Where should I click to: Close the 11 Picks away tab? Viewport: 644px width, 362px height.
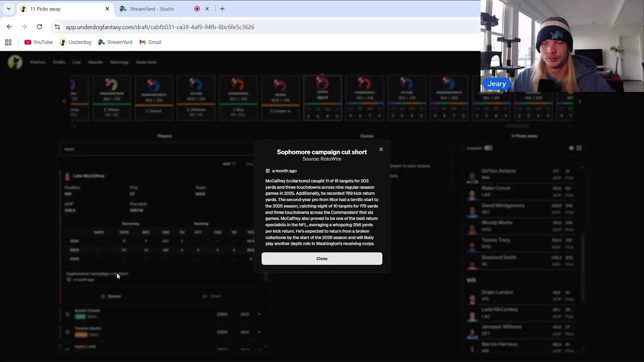(107, 9)
